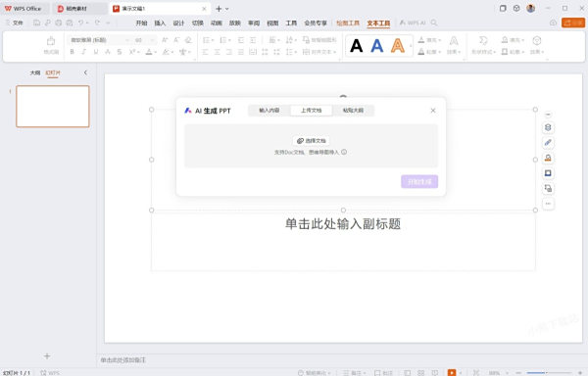Clear formatting with the eraser icon
Screen dimensions: 588x376
click(x=188, y=40)
